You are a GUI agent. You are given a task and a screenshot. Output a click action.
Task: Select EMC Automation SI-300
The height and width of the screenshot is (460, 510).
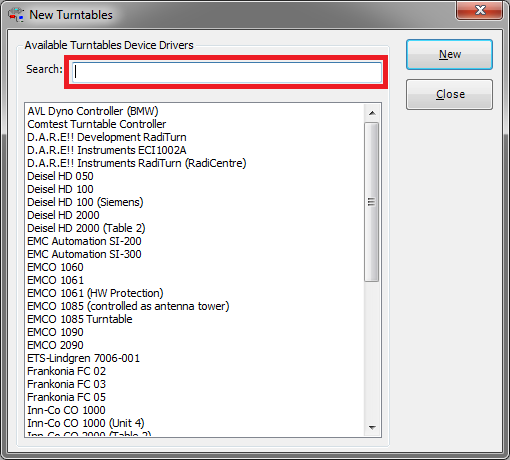84,254
